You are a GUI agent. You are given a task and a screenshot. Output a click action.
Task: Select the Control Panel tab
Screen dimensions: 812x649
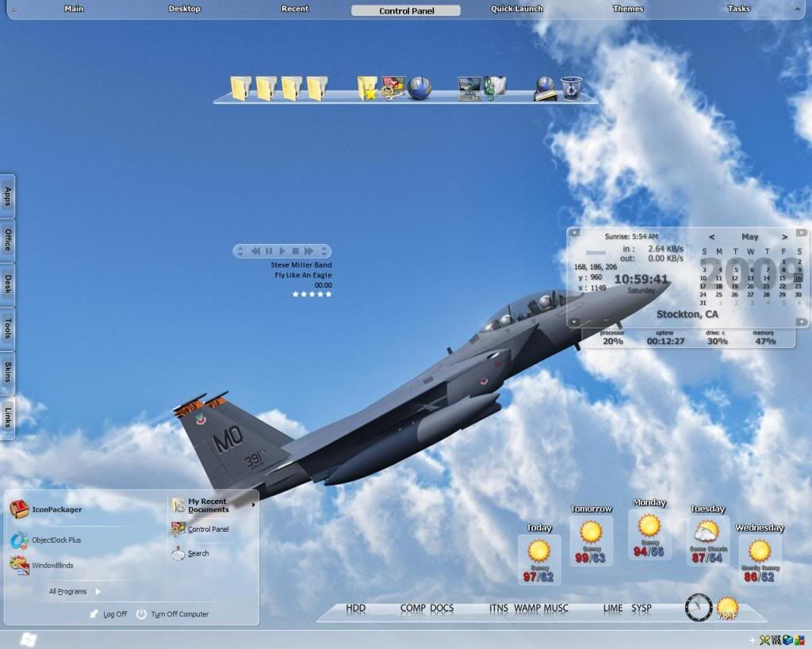[406, 11]
